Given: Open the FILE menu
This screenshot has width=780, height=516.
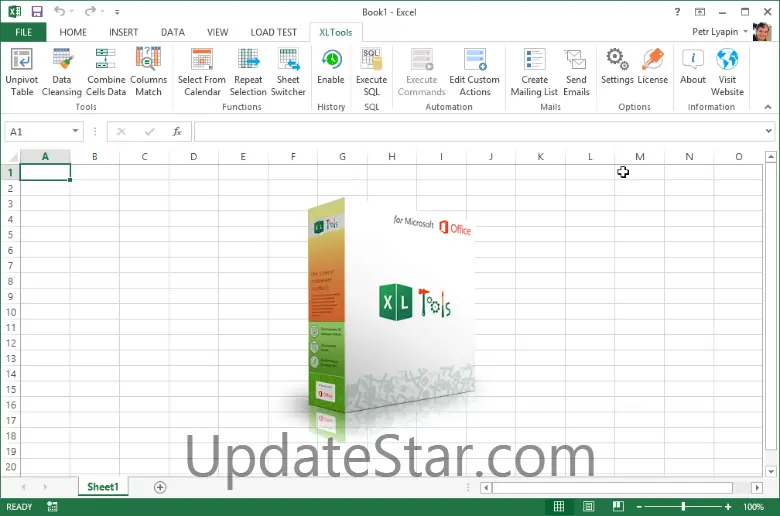Looking at the screenshot, I should point(23,32).
